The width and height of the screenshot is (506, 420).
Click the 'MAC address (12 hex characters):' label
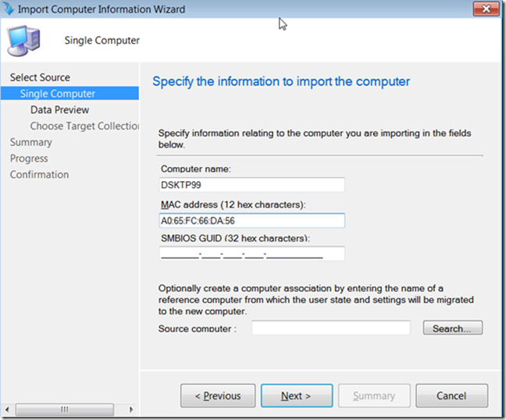point(233,205)
